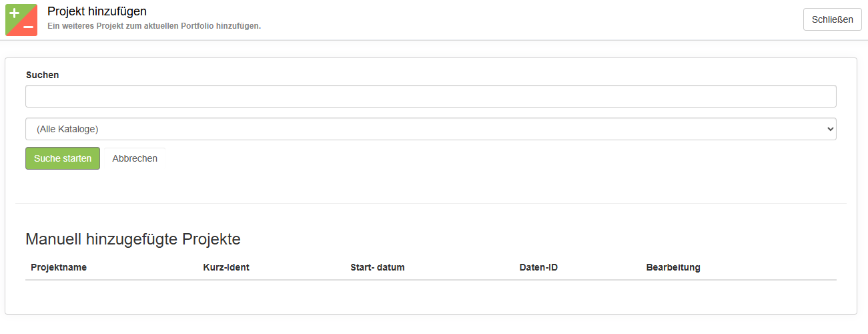Start the search with Suche starten
Viewport: 868px width, 334px height.
pos(63,158)
